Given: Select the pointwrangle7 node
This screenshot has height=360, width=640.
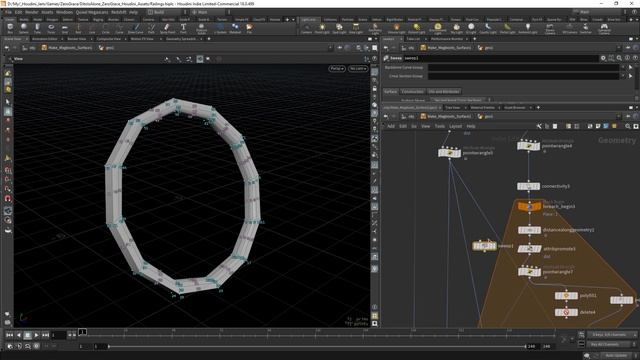Looking at the screenshot, I should pyautogui.click(x=529, y=271).
